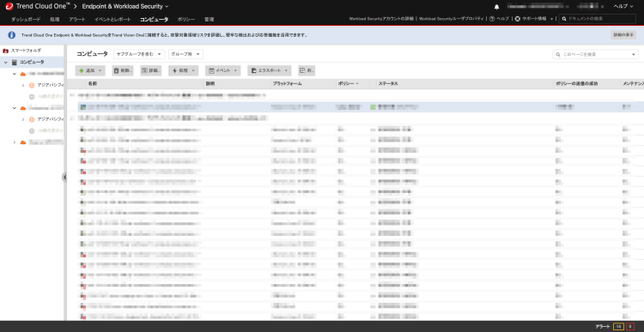Click the magnifier in このページを検索 box
Image resolution: width=644 pixels, height=332 pixels.
tap(558, 54)
